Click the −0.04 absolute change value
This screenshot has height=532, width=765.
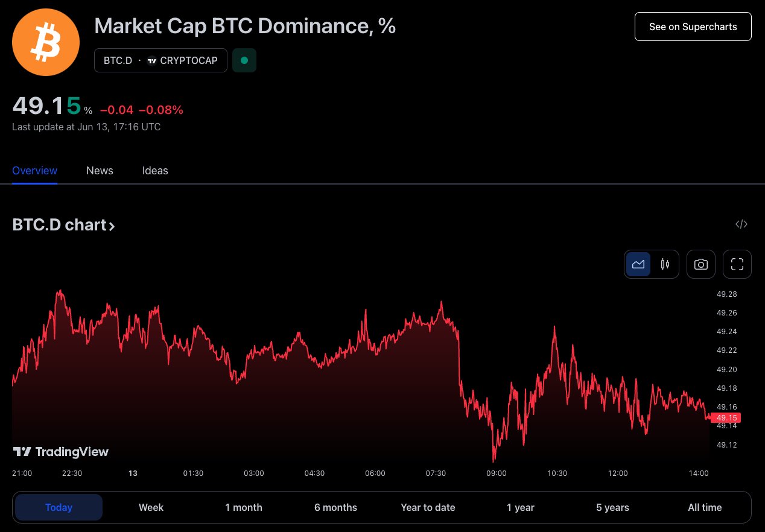click(117, 110)
